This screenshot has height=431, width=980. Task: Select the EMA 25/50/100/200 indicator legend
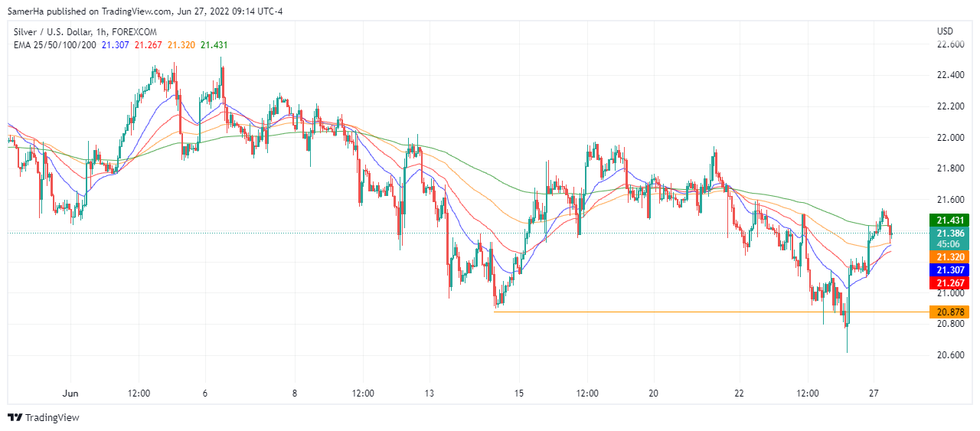point(55,44)
